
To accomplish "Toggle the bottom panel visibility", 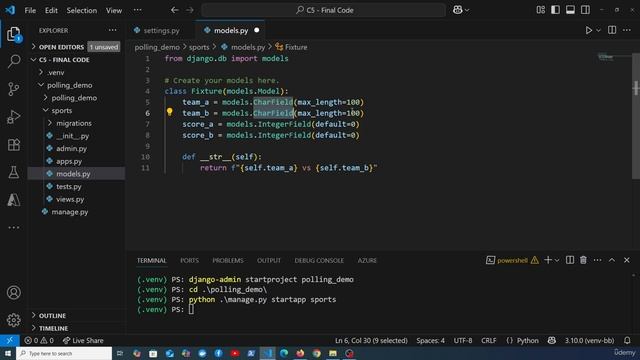I will (x=570, y=10).
